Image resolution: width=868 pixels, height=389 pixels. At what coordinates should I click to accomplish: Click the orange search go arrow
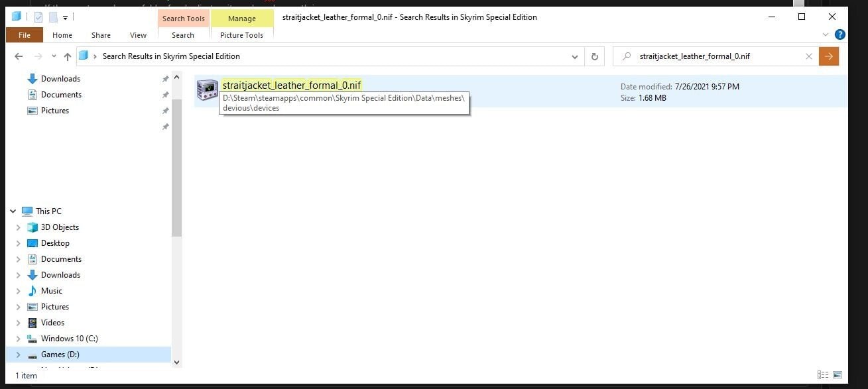coord(829,56)
